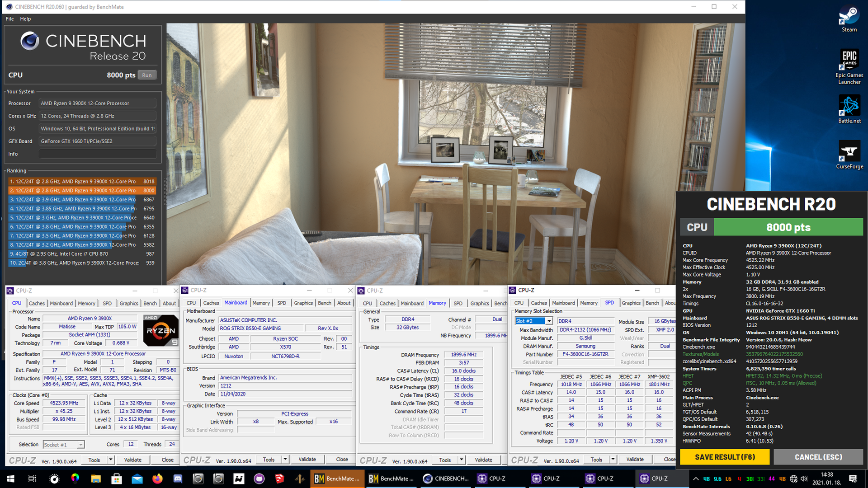868x488 pixels.
Task: Click the empty Info field in Cinebench
Action: (98, 154)
